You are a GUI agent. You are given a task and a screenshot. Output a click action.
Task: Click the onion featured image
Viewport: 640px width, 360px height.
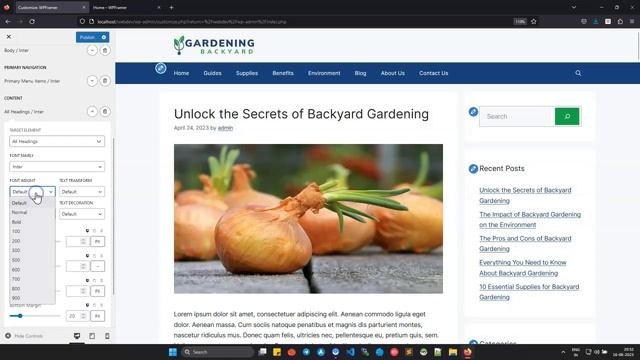(308, 219)
